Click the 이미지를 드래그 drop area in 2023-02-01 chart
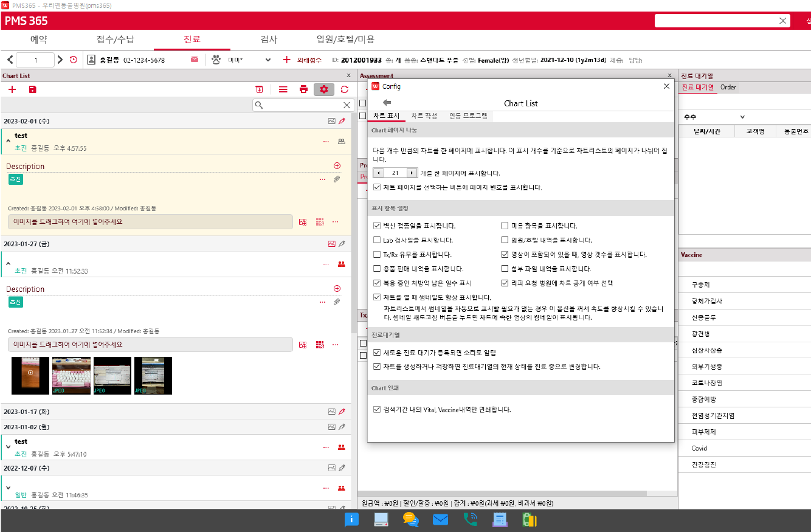 (x=150, y=222)
